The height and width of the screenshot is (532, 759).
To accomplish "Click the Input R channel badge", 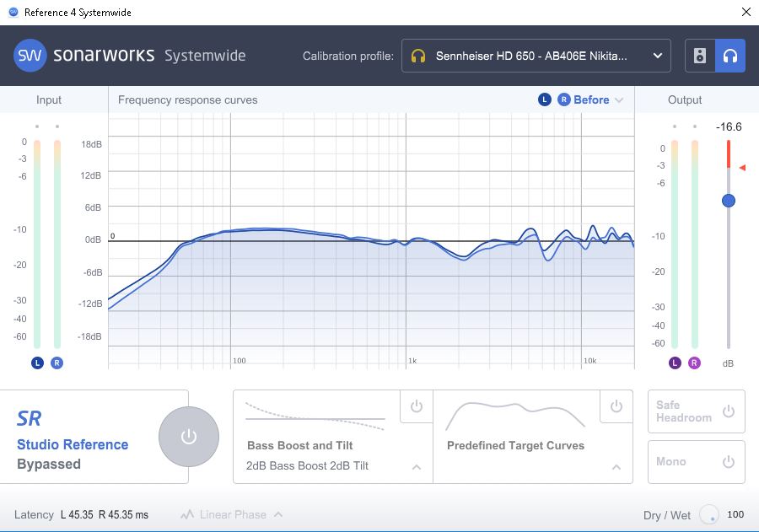I will [57, 363].
